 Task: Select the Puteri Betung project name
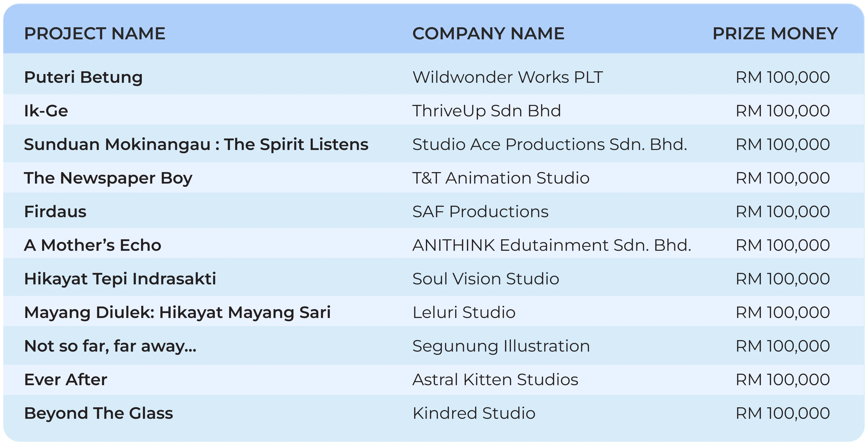pyautogui.click(x=83, y=77)
